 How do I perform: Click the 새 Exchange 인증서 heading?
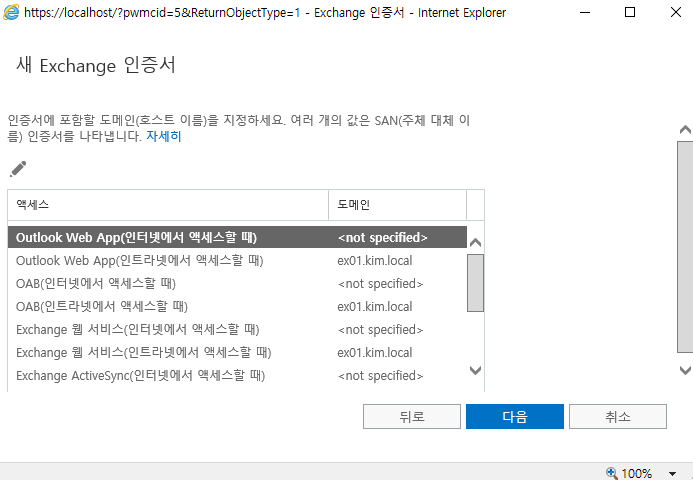[96, 65]
